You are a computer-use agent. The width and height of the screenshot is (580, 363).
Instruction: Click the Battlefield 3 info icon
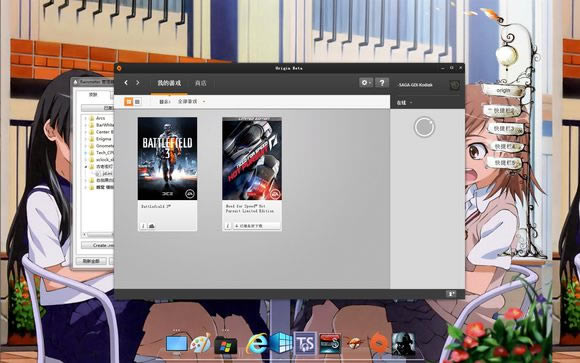pos(144,226)
